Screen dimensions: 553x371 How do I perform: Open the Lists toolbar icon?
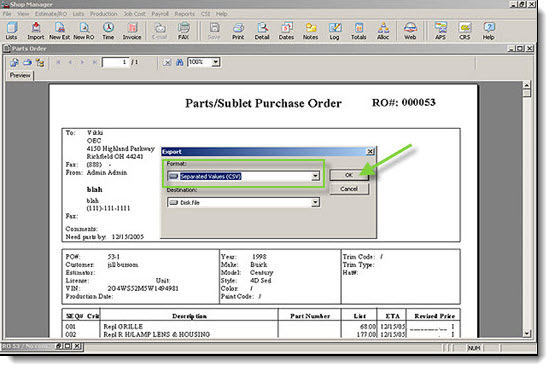[12, 31]
